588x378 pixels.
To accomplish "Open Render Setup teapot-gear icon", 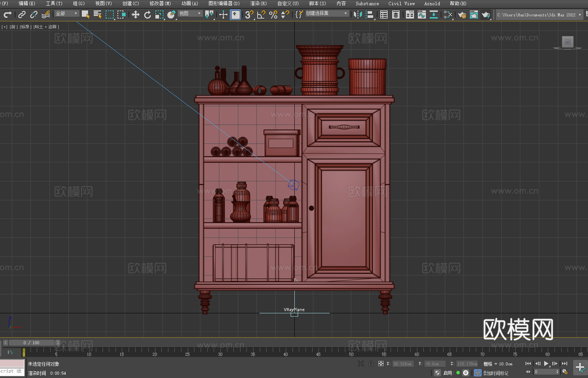I will pos(462,14).
